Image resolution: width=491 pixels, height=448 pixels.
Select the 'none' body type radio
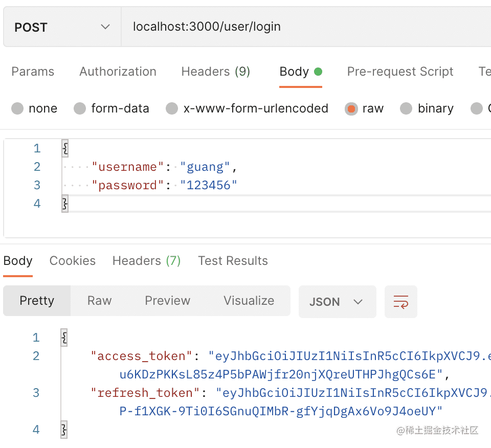[18, 108]
